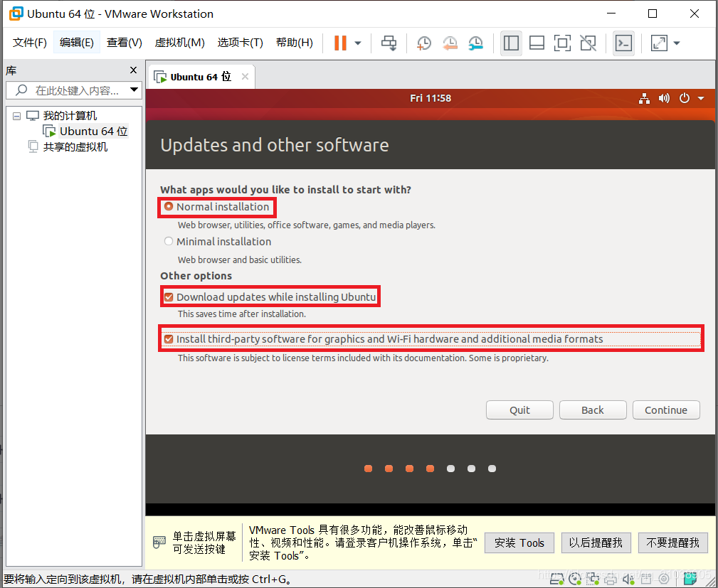
Task: Open the 虚拟机(M) menu
Action: 179,43
